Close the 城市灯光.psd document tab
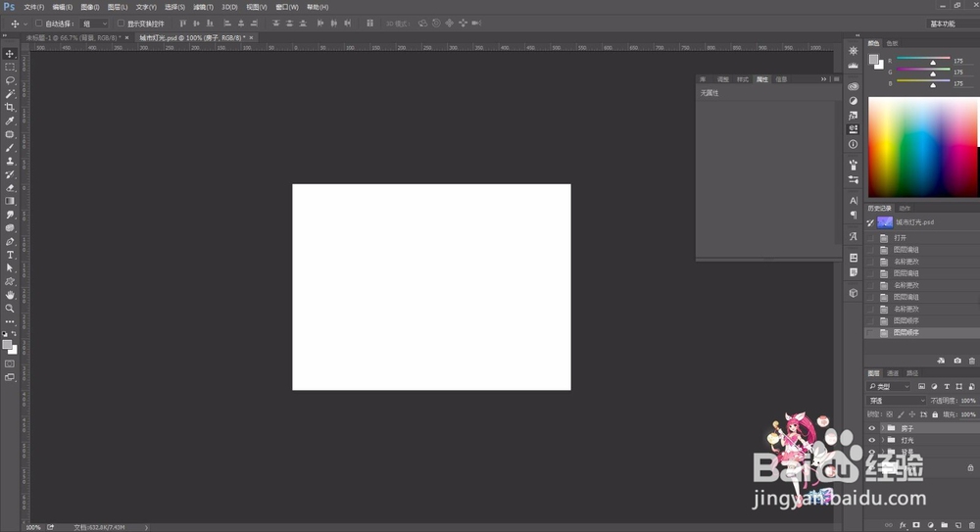Screen dimensions: 980x532 pyautogui.click(x=251, y=38)
